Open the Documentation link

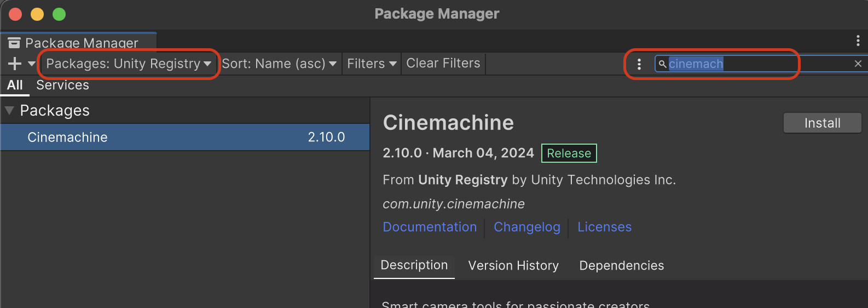tap(430, 227)
